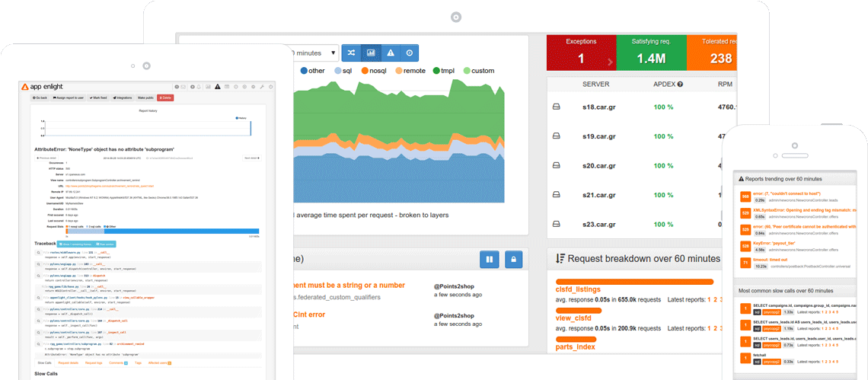Screen dimensions: 868x380
Task: Switch to the Request logs tab
Action: point(94,362)
